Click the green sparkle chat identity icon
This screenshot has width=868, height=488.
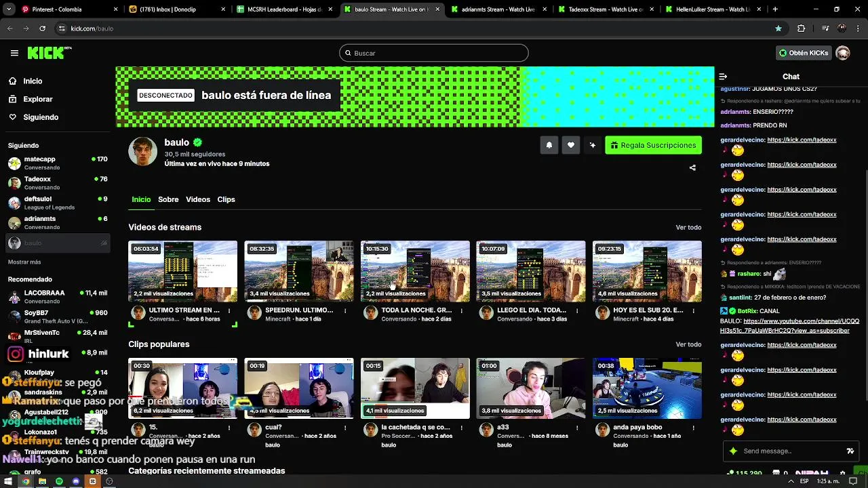[x=733, y=451]
